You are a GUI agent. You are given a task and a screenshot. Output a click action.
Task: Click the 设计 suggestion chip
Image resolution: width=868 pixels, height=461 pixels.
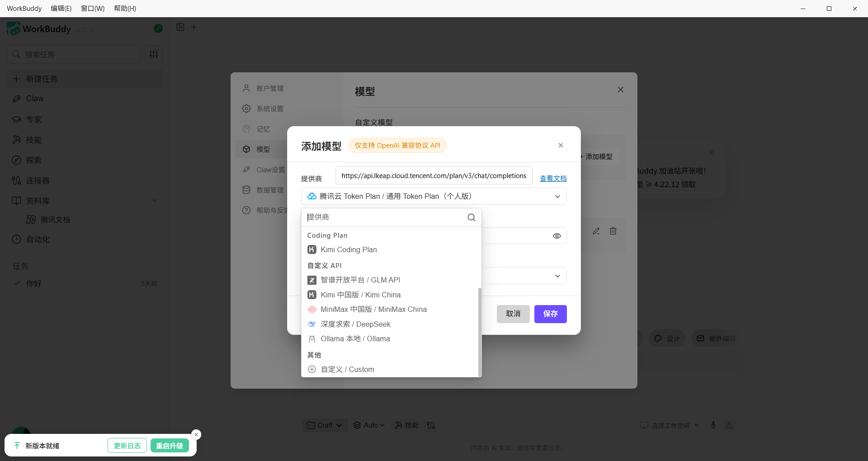(x=667, y=339)
